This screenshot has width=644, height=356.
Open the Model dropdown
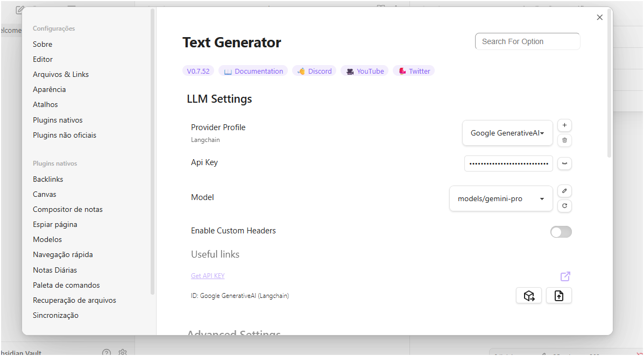click(501, 199)
